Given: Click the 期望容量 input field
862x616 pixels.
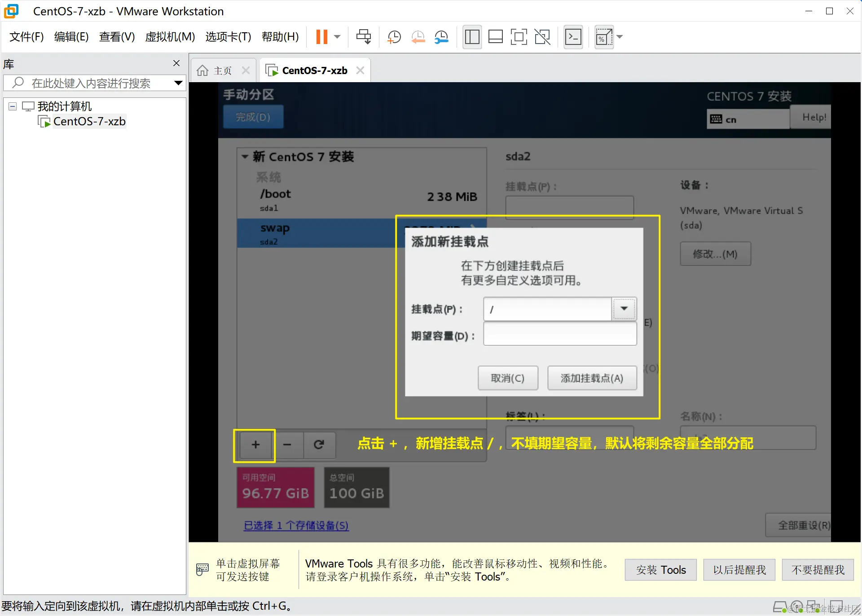Looking at the screenshot, I should pos(560,334).
